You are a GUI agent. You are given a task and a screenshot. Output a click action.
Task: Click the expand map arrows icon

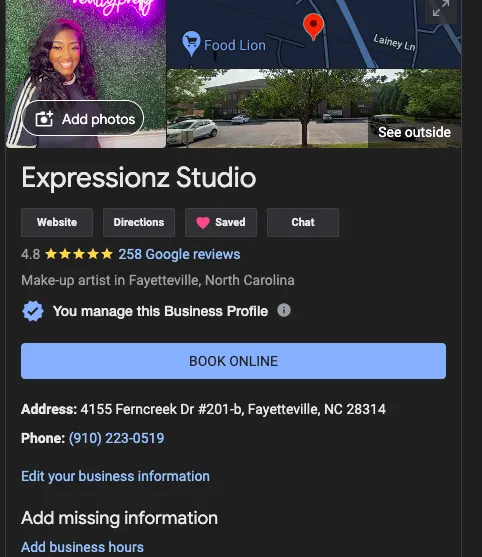441,9
